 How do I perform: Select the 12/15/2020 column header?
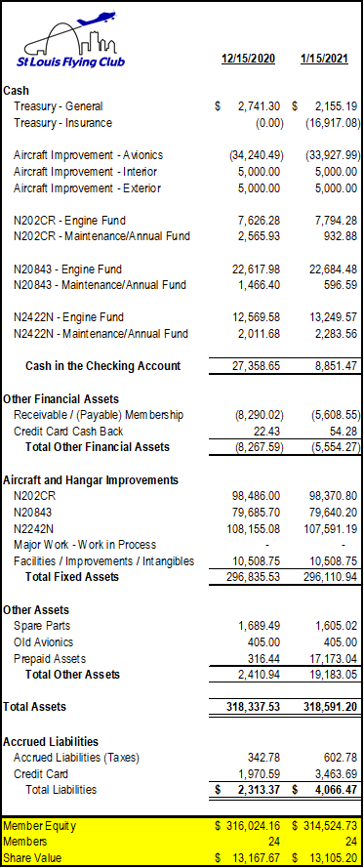point(249,59)
